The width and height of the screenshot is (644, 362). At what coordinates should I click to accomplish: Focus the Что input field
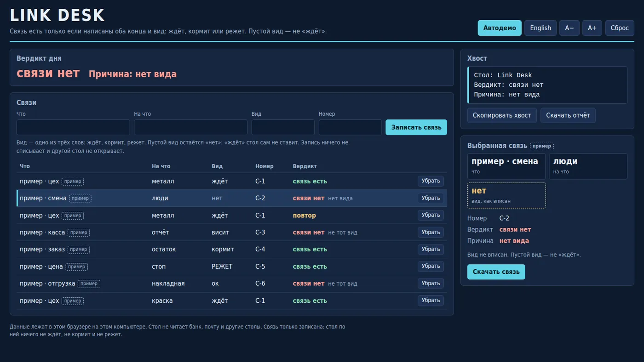[73, 127]
